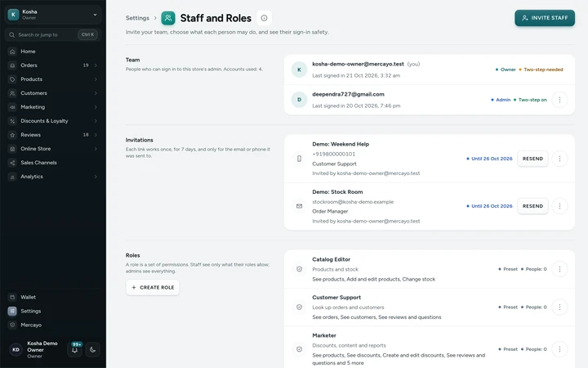Click the Create Role button
The image size is (588, 368).
point(153,287)
